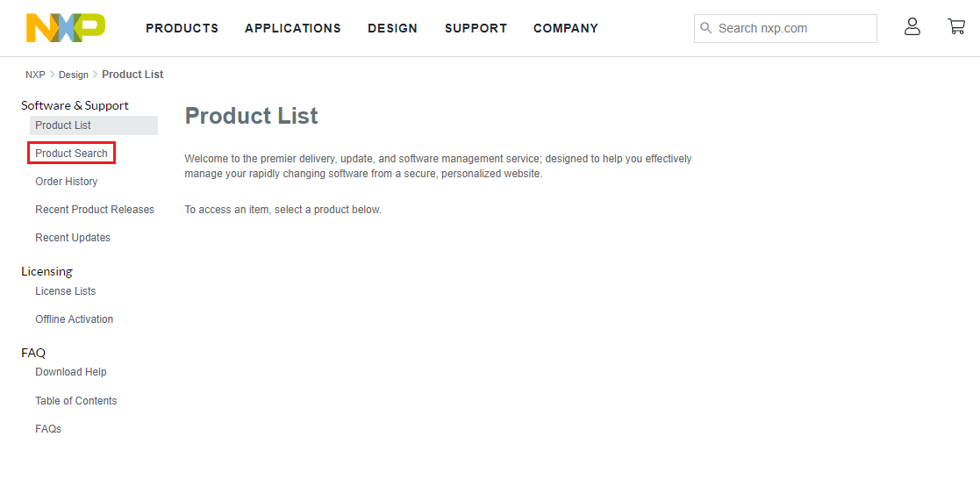The height and width of the screenshot is (487, 980).
Task: Go to NXP breadcrumb link
Action: click(35, 75)
